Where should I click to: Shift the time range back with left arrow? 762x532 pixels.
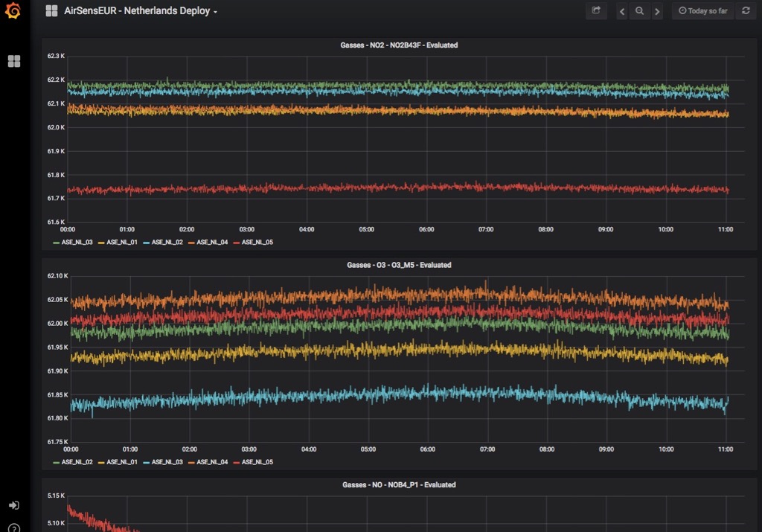[x=622, y=11]
